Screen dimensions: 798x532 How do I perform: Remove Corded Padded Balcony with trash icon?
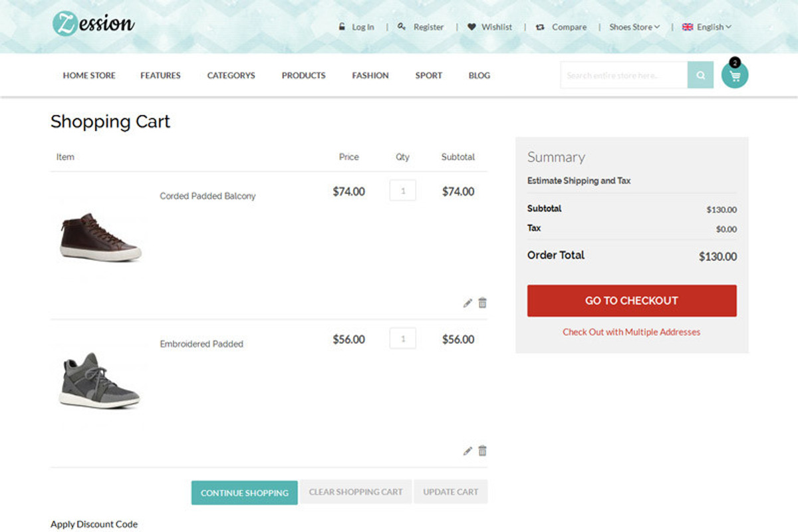(x=483, y=303)
